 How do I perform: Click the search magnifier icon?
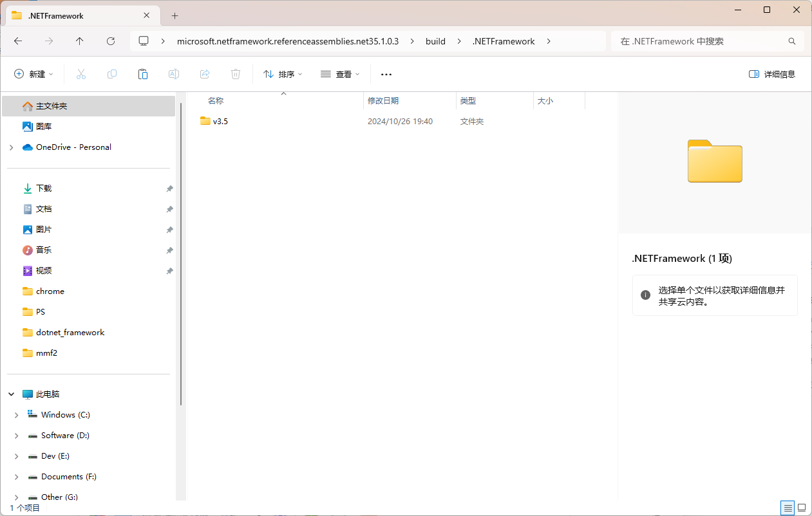(792, 41)
